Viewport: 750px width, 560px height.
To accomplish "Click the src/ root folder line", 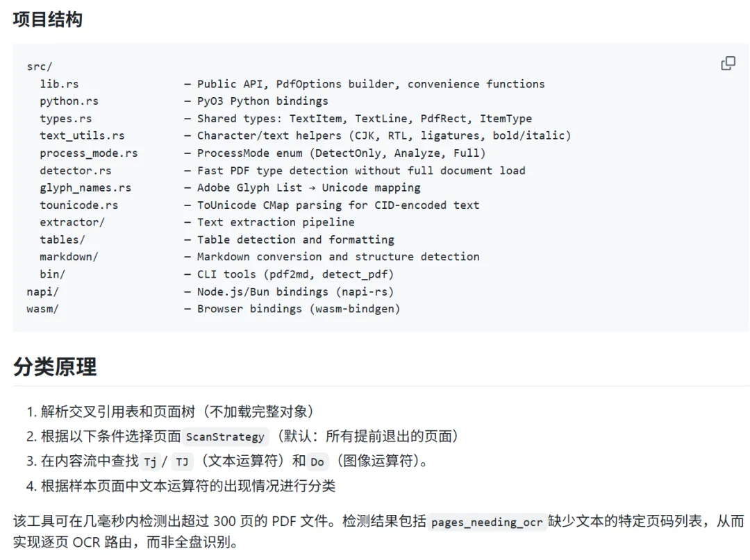I will (39, 67).
